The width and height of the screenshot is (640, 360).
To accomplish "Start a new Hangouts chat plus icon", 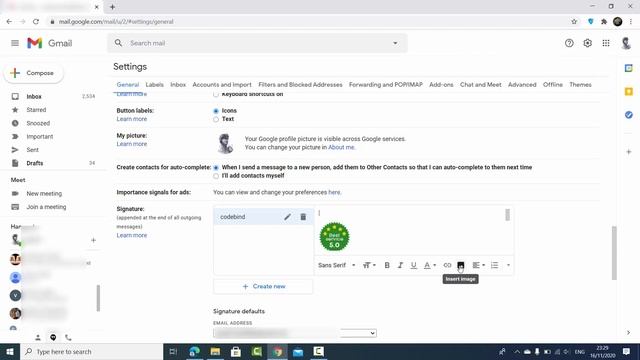I will tap(93, 240).
